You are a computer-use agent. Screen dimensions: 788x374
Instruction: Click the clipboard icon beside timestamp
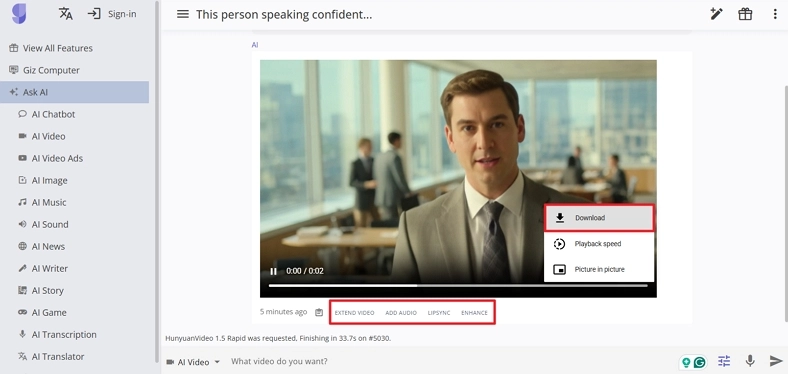(x=319, y=312)
